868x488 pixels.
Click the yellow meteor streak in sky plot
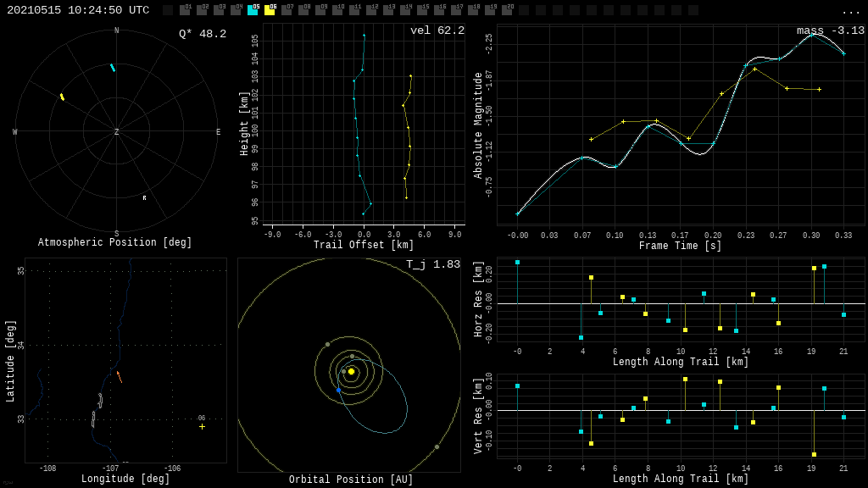tap(62, 97)
